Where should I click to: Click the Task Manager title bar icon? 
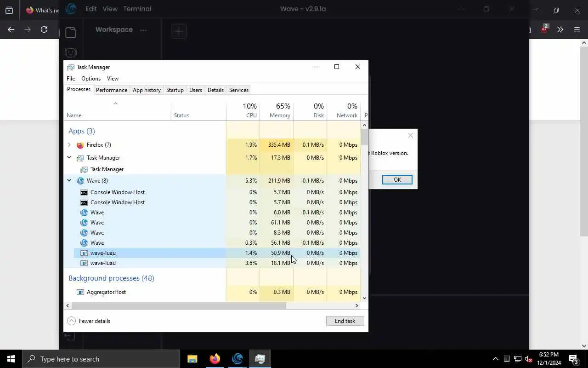[x=71, y=67]
